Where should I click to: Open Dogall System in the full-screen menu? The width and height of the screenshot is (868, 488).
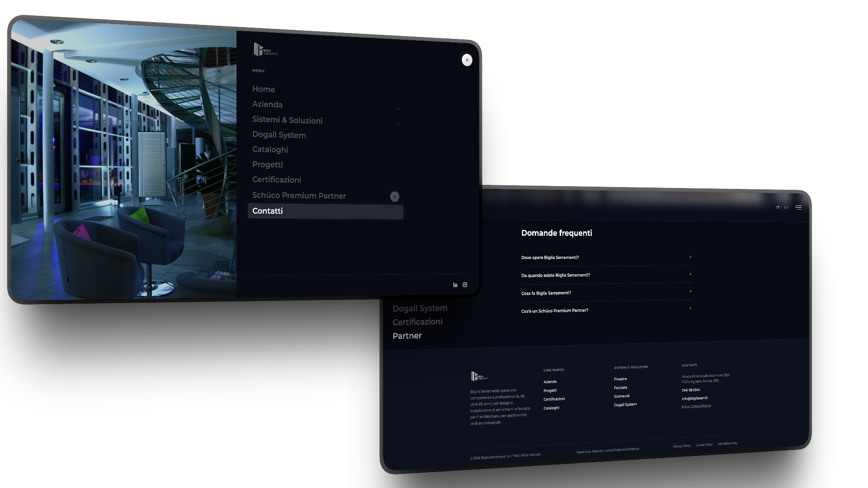pyautogui.click(x=279, y=135)
